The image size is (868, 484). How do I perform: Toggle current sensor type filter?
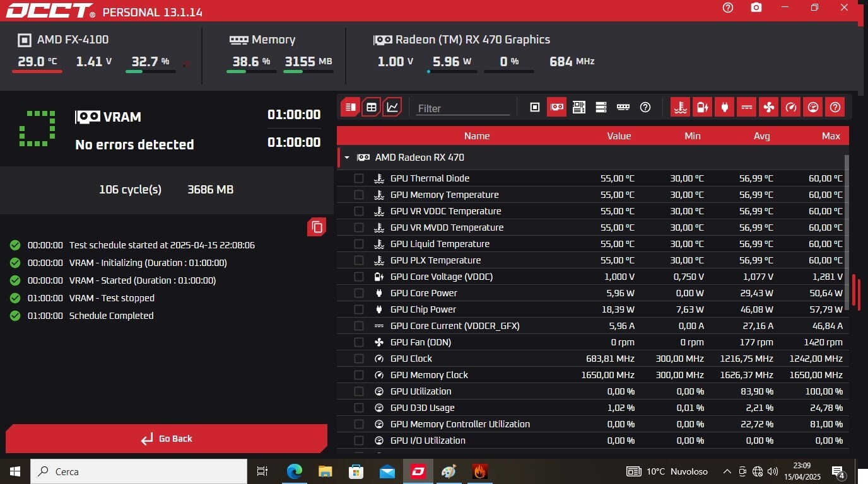point(746,107)
